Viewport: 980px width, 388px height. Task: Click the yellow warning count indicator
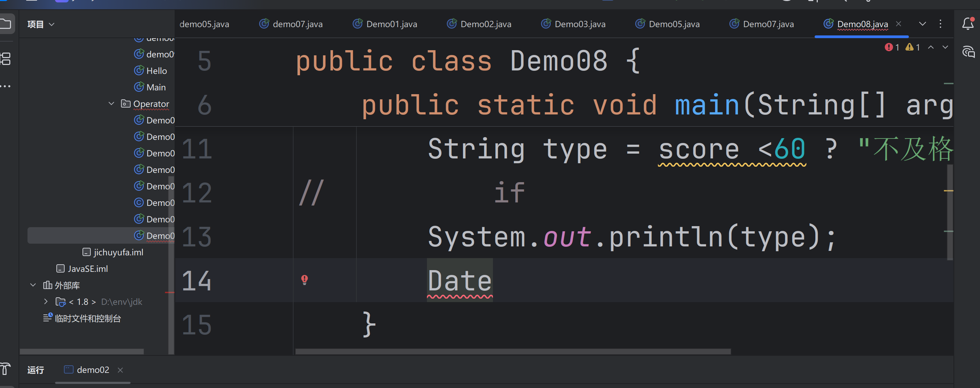tap(912, 47)
